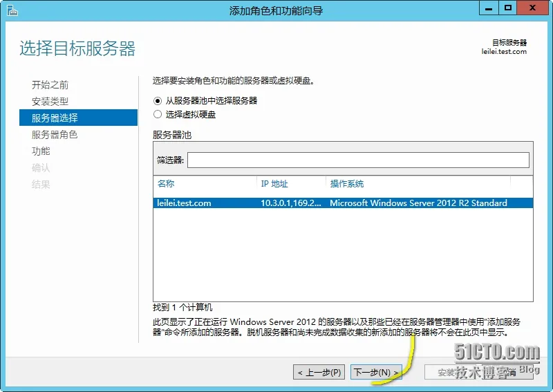Sort server list by IP 地址 column
553x392 pixels.
[274, 184]
